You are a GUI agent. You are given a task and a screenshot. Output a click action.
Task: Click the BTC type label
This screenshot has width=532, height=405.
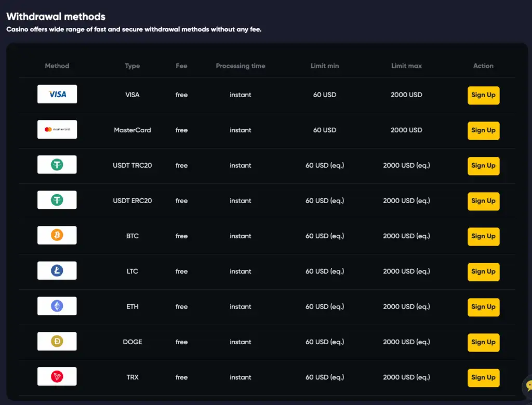pos(132,236)
